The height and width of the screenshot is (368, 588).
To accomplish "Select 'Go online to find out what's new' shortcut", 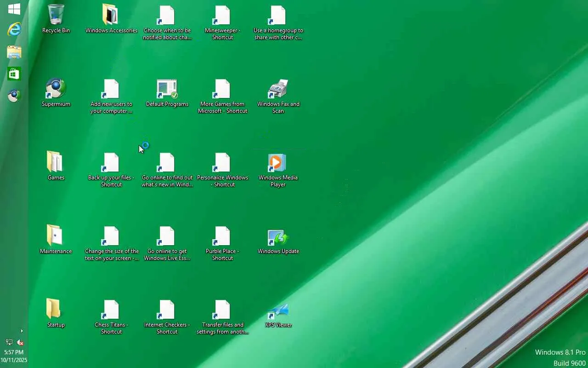I will pos(167,170).
